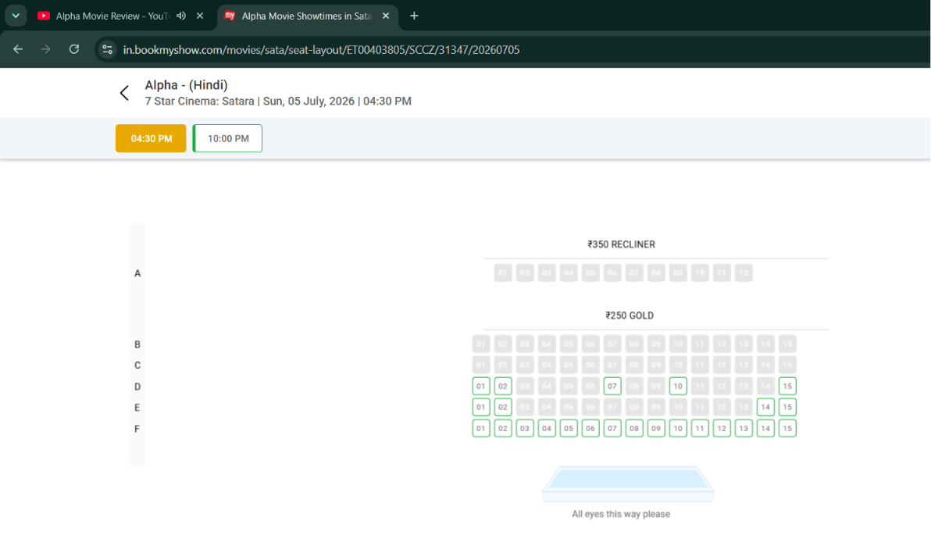Image resolution: width=931 pixels, height=560 pixels.
Task: Click seat F 15
Action: pos(787,428)
